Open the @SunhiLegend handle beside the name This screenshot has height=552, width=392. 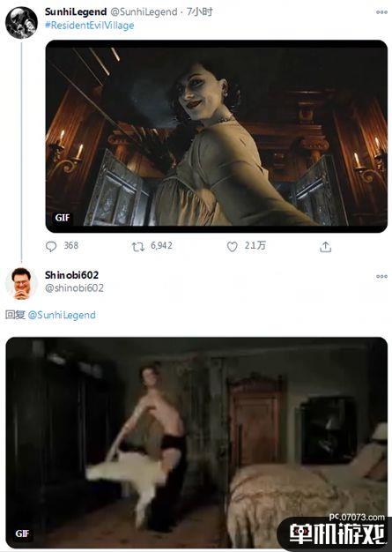coord(144,12)
